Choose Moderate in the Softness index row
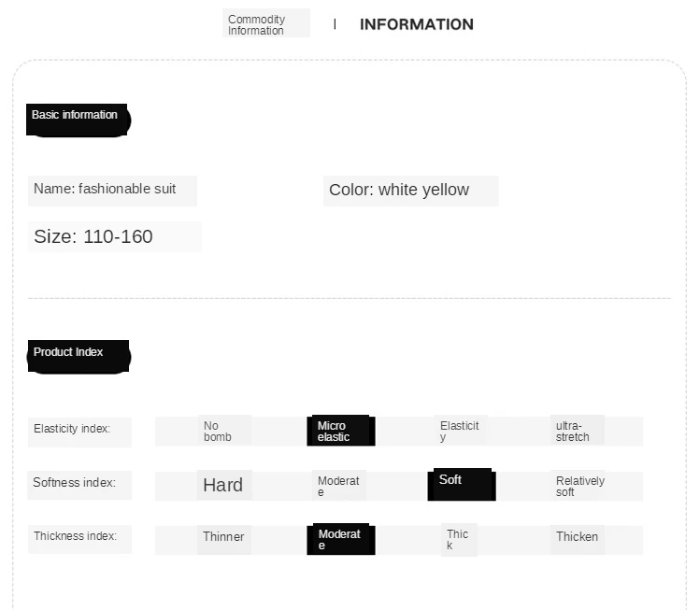 pos(339,486)
